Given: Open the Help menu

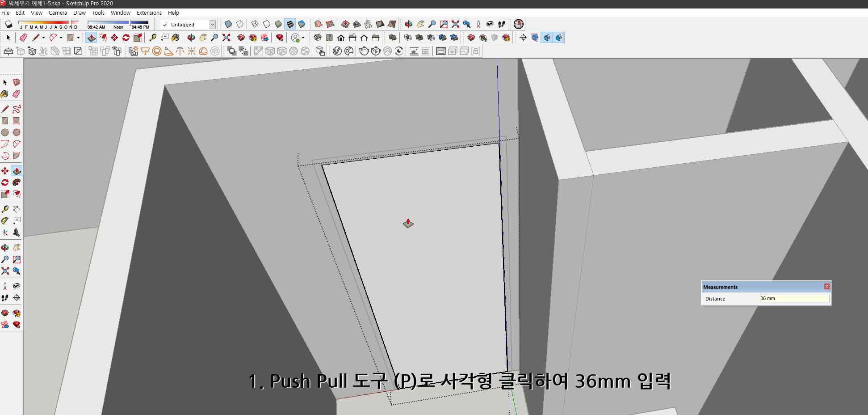Looking at the screenshot, I should point(173,13).
